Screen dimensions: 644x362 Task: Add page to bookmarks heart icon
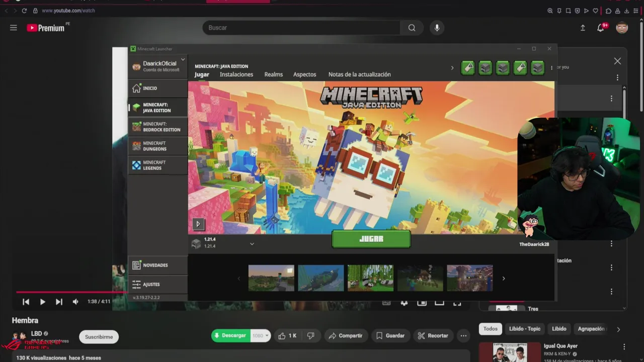[595, 11]
